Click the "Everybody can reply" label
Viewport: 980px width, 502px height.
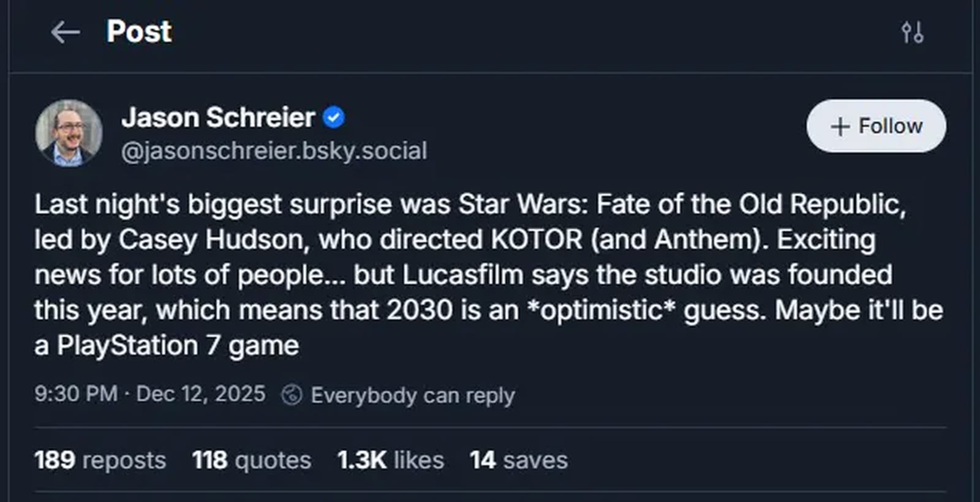coord(412,395)
